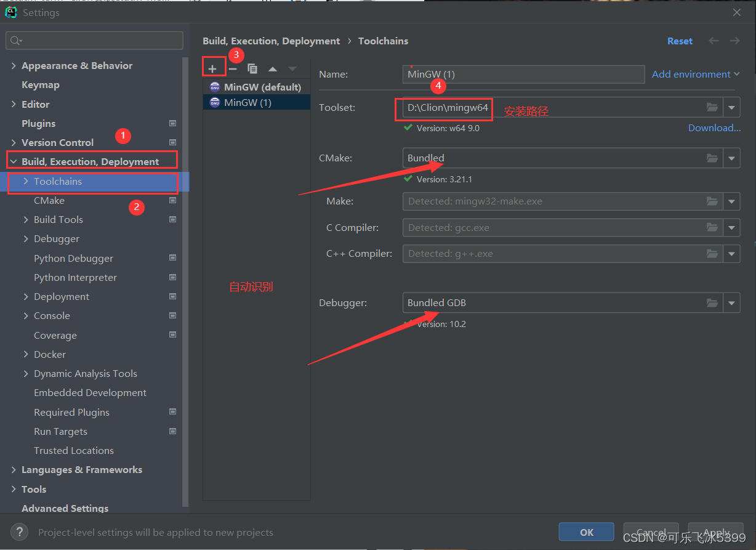
Task: Click the Cancel button
Action: coord(651,532)
